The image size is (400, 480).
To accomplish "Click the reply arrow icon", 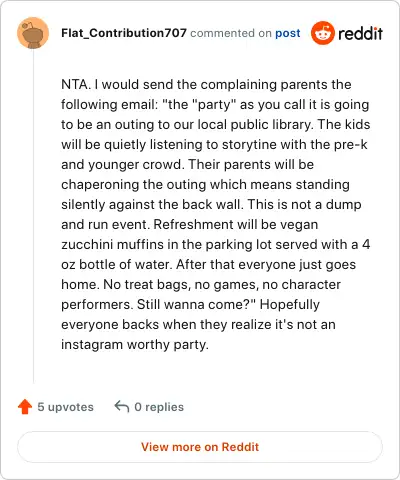I will (122, 407).
